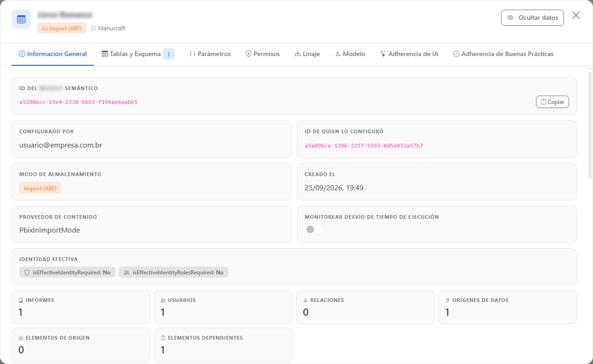Click the tab count badge showing 1

click(169, 54)
